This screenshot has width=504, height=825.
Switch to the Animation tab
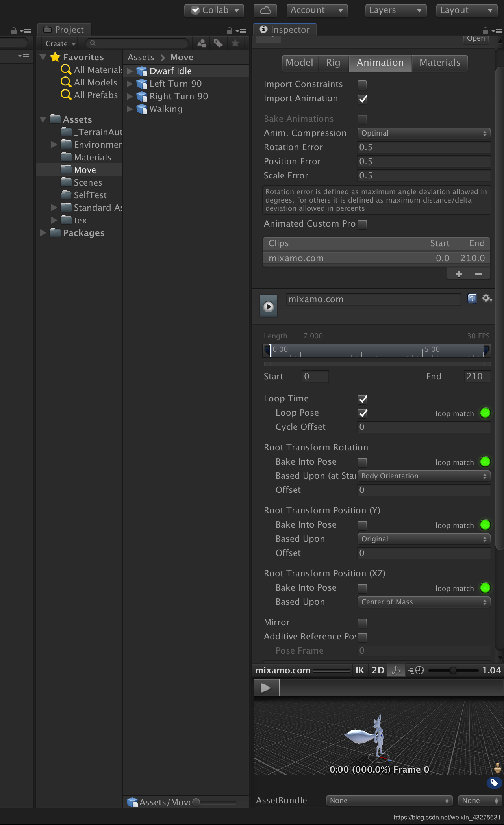380,63
